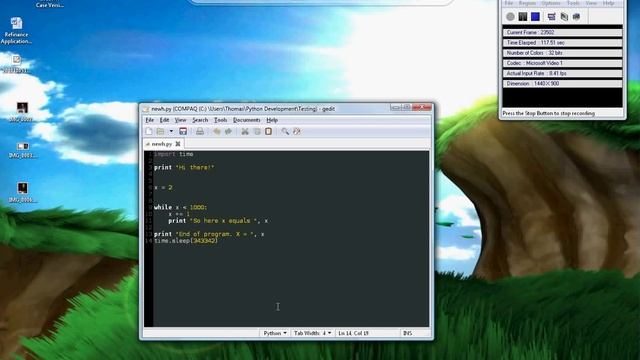Image resolution: width=640 pixels, height=360 pixels.
Task: Undo the last edit in gedit
Action: 217,131
